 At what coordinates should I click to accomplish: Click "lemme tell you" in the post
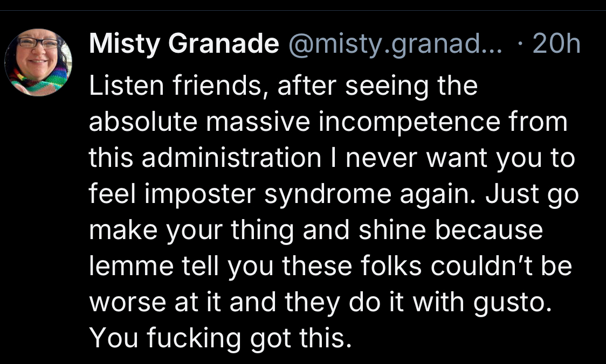coord(181,267)
